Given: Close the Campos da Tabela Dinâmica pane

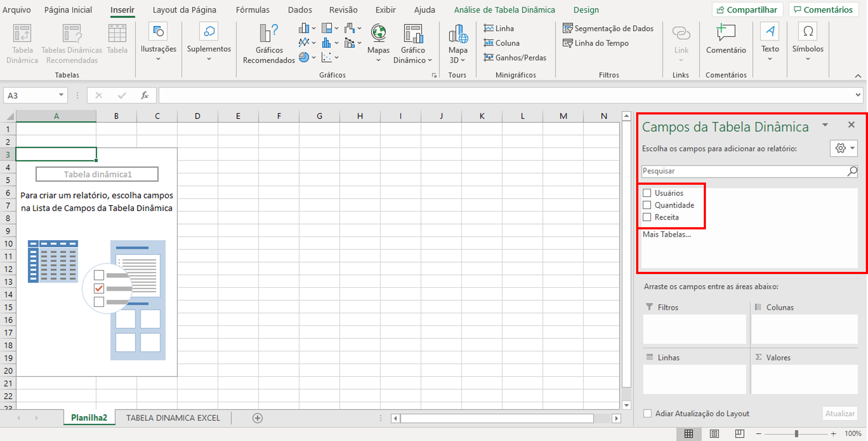Looking at the screenshot, I should click(x=852, y=125).
